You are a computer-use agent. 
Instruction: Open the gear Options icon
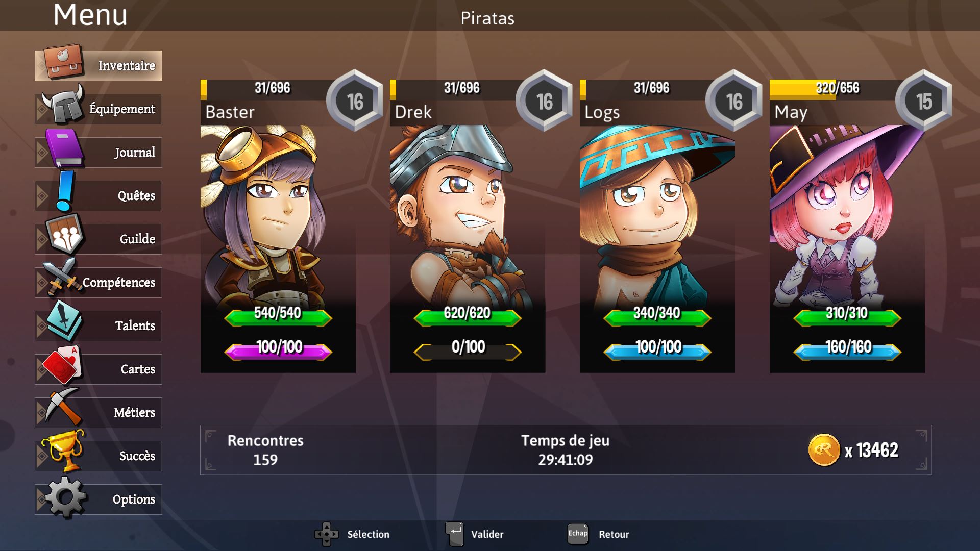tap(66, 497)
